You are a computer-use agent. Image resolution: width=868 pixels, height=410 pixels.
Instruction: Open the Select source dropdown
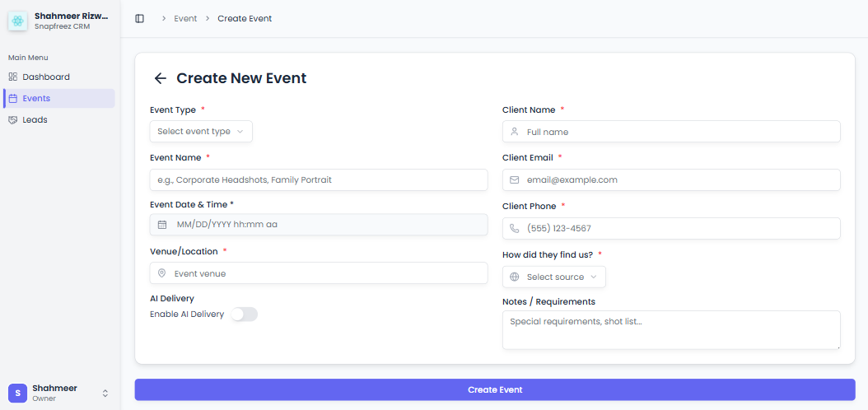point(554,277)
